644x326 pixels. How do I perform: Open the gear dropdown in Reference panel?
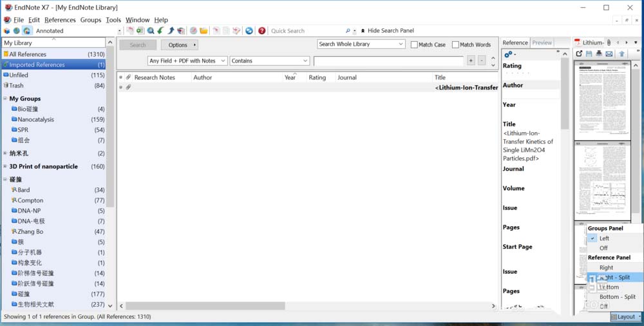pyautogui.click(x=509, y=54)
